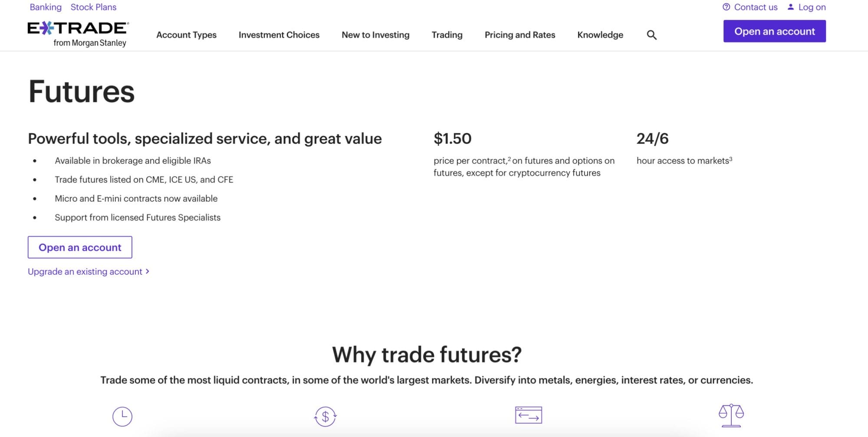Click the dollar sign cycle icon
This screenshot has width=868, height=437.
pyautogui.click(x=325, y=417)
